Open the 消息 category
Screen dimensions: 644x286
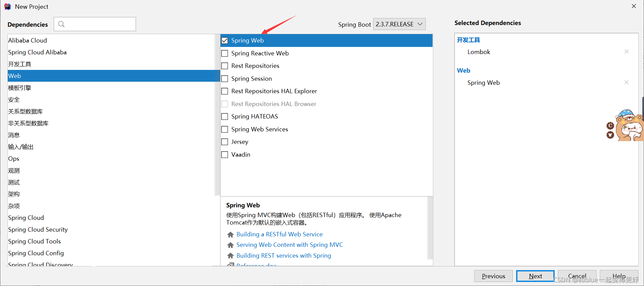[111, 135]
